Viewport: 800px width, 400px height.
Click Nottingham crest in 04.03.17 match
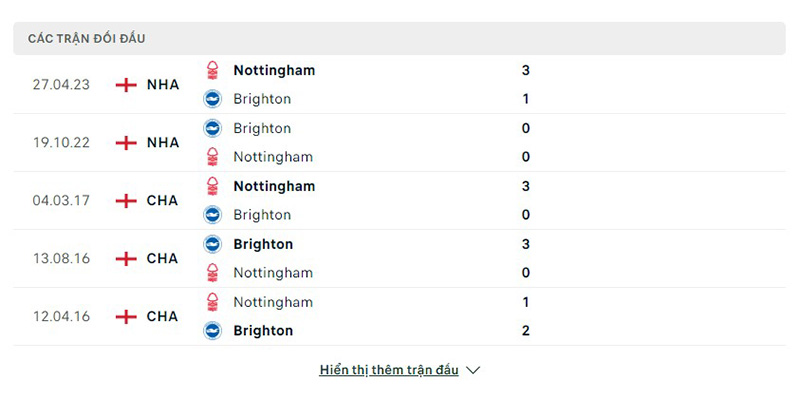212,186
